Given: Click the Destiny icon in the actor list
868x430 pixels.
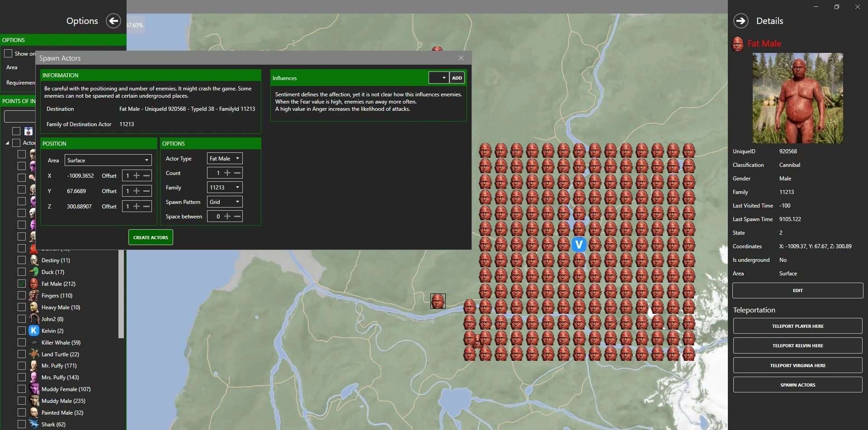Looking at the screenshot, I should 33,260.
